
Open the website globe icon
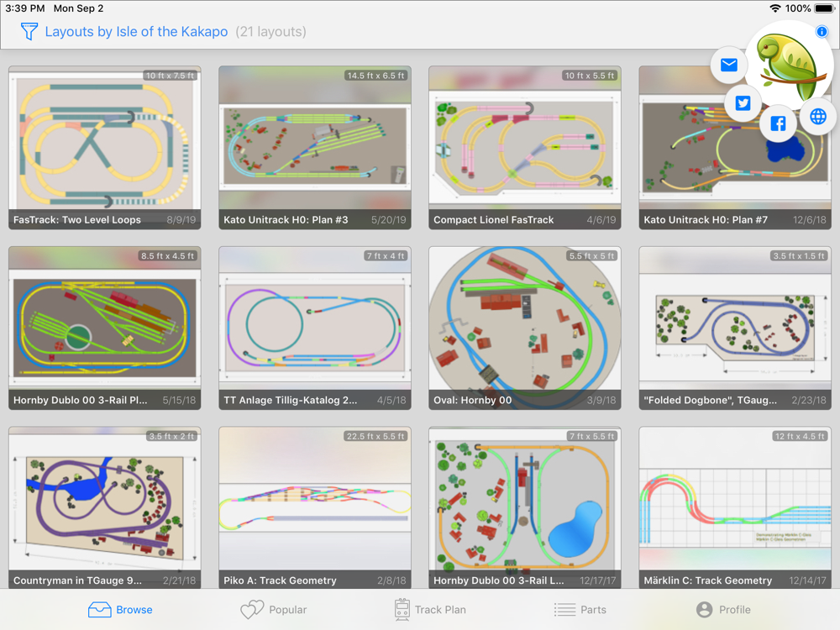(x=818, y=116)
